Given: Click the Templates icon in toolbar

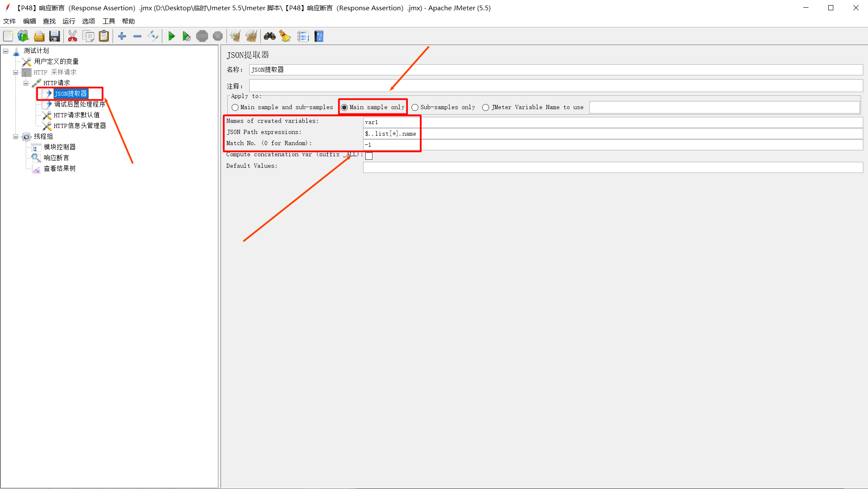Looking at the screenshot, I should pyautogui.click(x=23, y=36).
